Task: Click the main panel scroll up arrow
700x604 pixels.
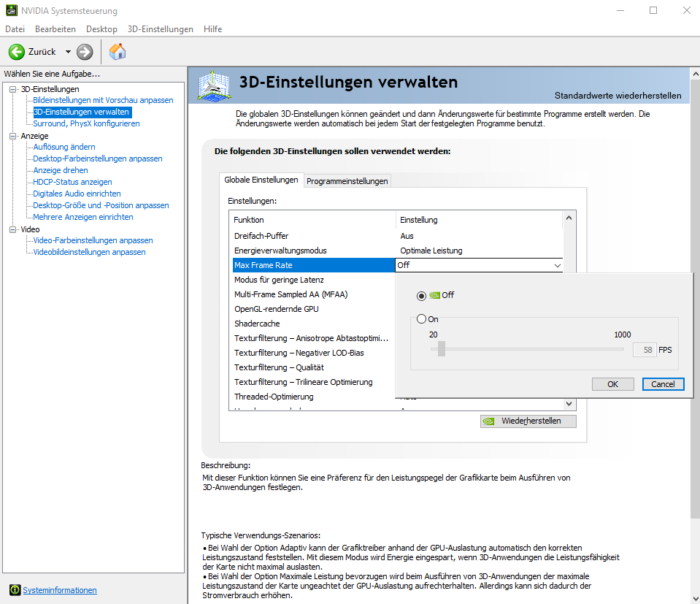Action: click(x=696, y=74)
